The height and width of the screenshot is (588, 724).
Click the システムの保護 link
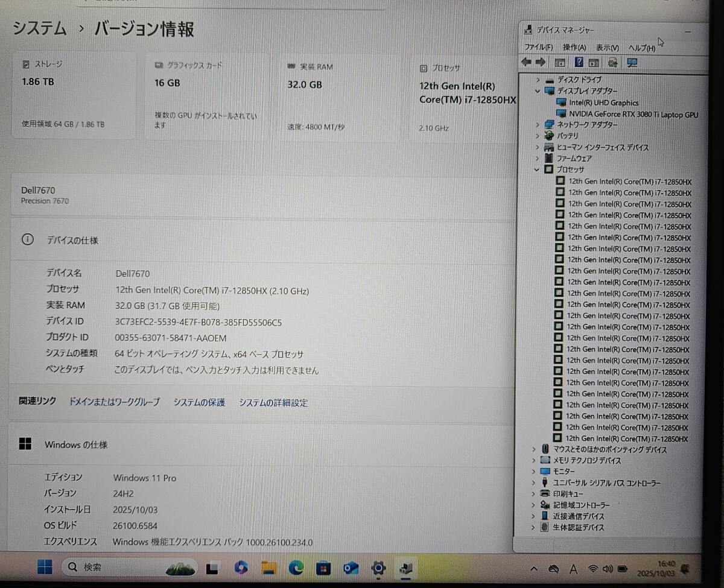[x=198, y=402]
